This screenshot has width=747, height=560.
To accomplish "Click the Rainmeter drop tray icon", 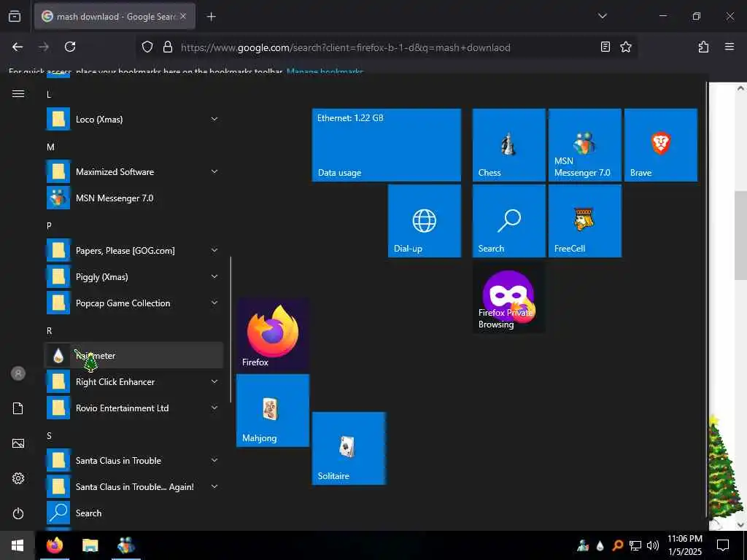I will point(600,545).
